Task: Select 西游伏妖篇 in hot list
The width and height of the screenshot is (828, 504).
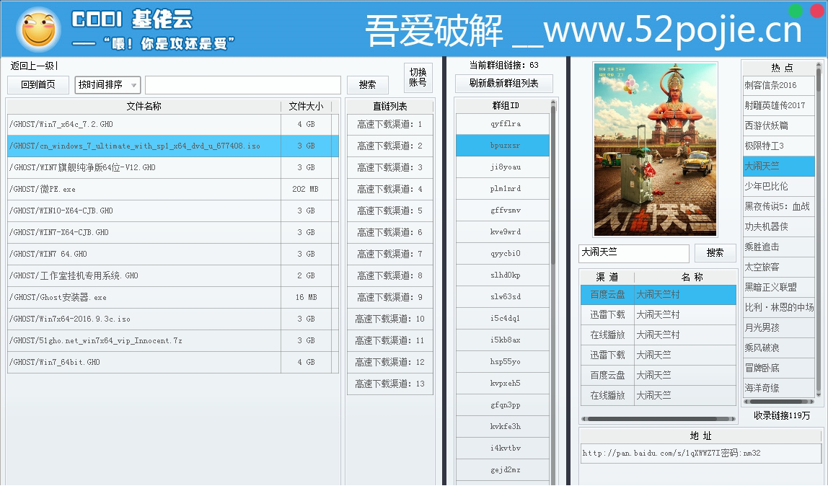Action: pos(778,125)
